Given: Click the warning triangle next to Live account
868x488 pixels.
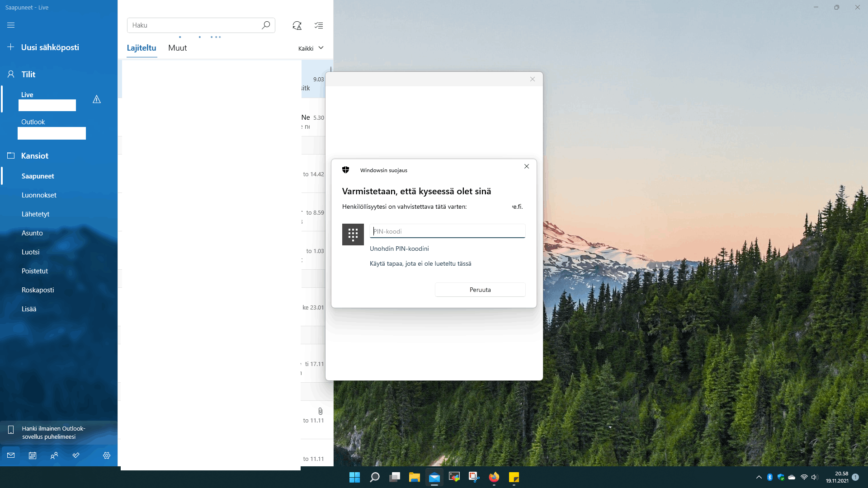Looking at the screenshot, I should click(x=97, y=99).
